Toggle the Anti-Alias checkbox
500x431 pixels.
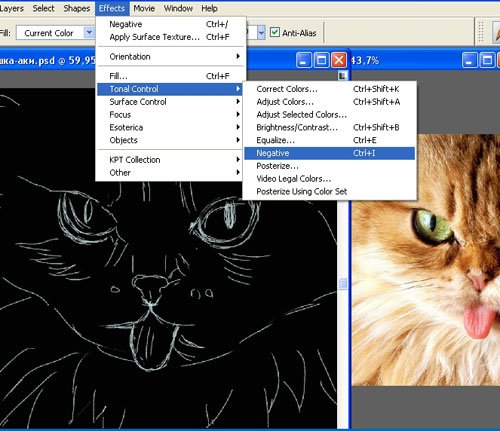point(274,32)
